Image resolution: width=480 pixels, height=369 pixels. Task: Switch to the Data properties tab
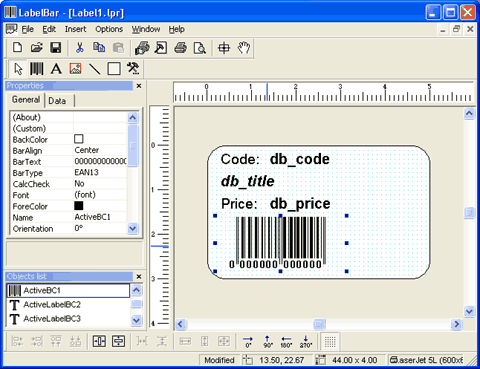point(57,101)
